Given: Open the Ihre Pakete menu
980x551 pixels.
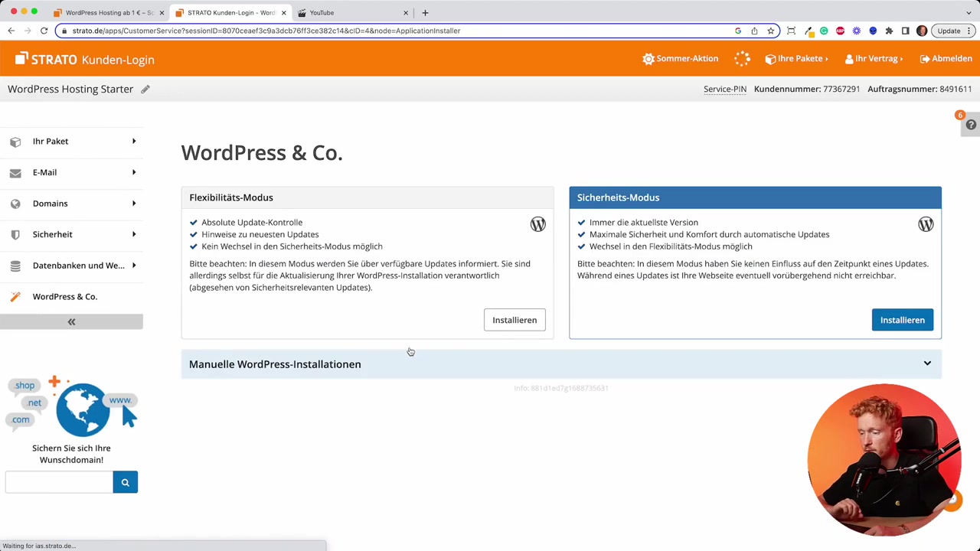Looking at the screenshot, I should pyautogui.click(x=797, y=58).
